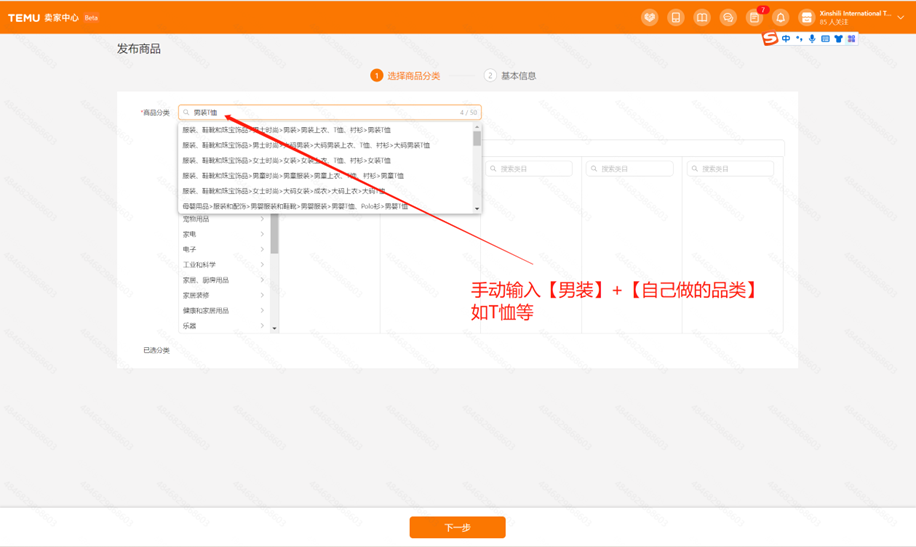Click the store avatar icon
916x547 pixels.
806,18
